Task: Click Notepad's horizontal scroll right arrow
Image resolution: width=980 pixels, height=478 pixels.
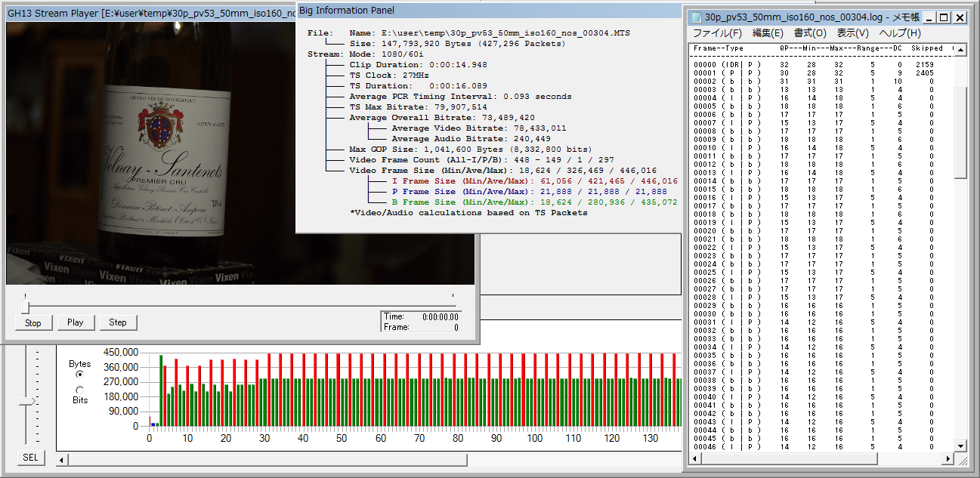Action: [x=948, y=459]
